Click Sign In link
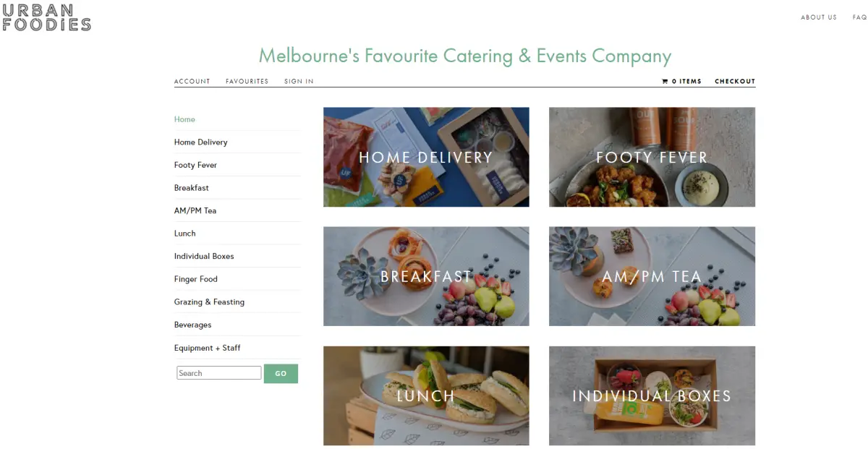Image resolution: width=868 pixels, height=449 pixels. coord(299,82)
